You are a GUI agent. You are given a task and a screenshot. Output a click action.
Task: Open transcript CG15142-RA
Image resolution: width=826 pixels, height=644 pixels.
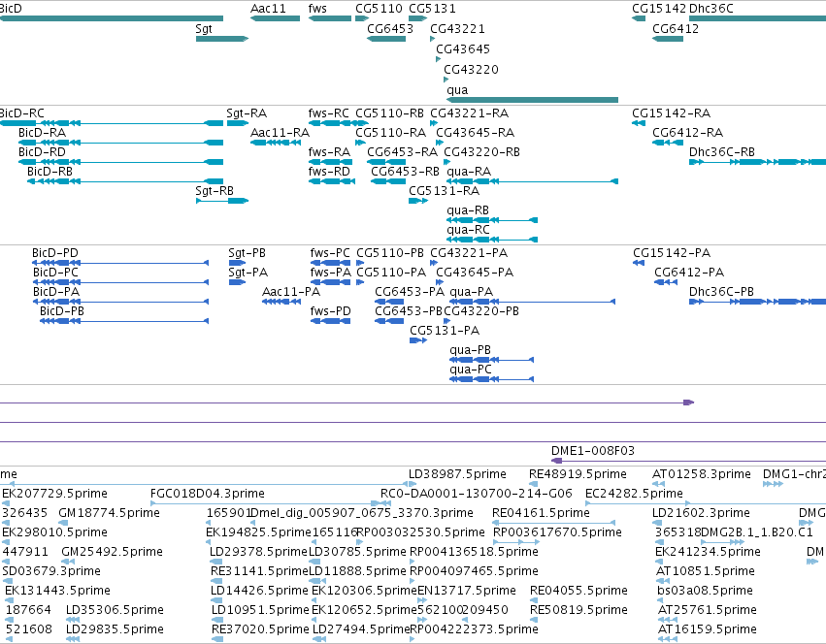671,113
